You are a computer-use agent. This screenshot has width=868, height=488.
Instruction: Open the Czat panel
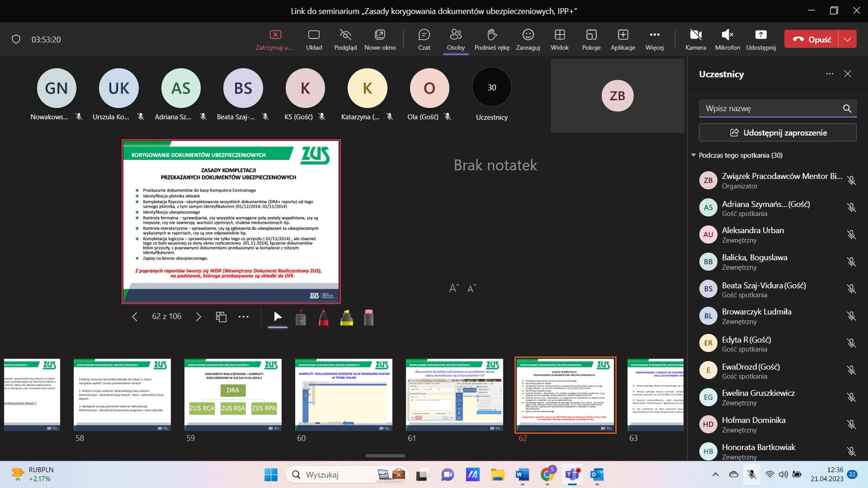[x=424, y=40]
